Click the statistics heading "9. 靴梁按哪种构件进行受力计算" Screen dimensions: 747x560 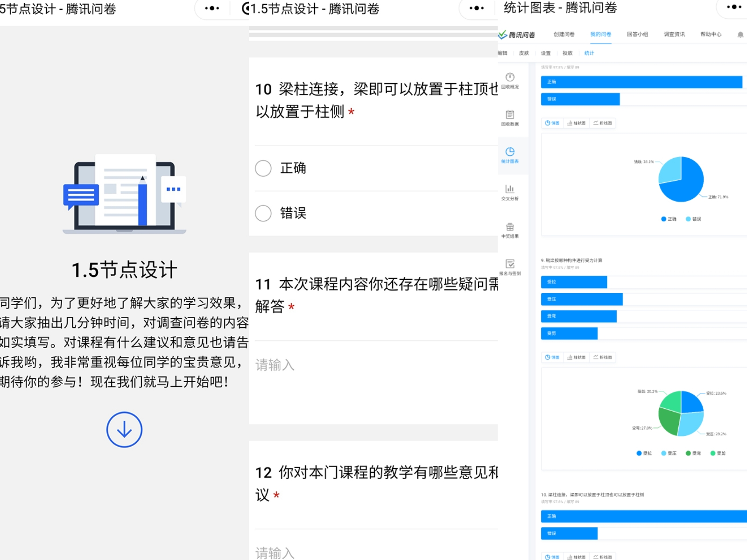571,260
